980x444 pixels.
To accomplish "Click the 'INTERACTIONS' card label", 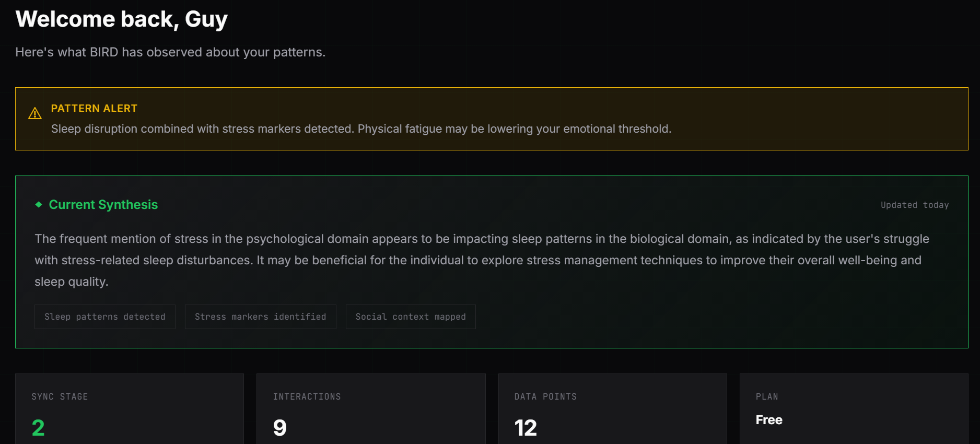I will point(307,397).
